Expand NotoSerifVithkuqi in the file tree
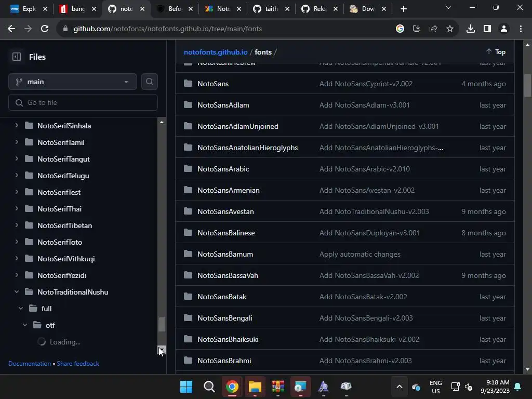The width and height of the screenshot is (532, 399). tap(16, 259)
